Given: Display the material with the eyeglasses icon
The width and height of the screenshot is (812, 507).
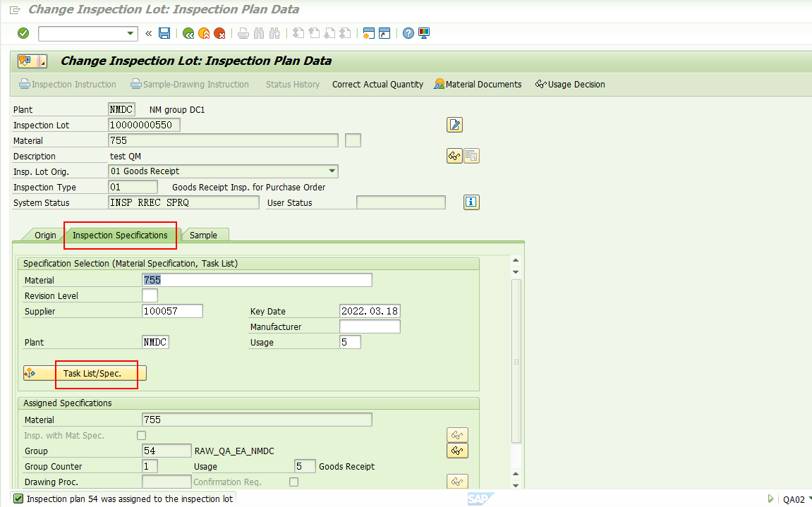Looking at the screenshot, I should [x=454, y=156].
